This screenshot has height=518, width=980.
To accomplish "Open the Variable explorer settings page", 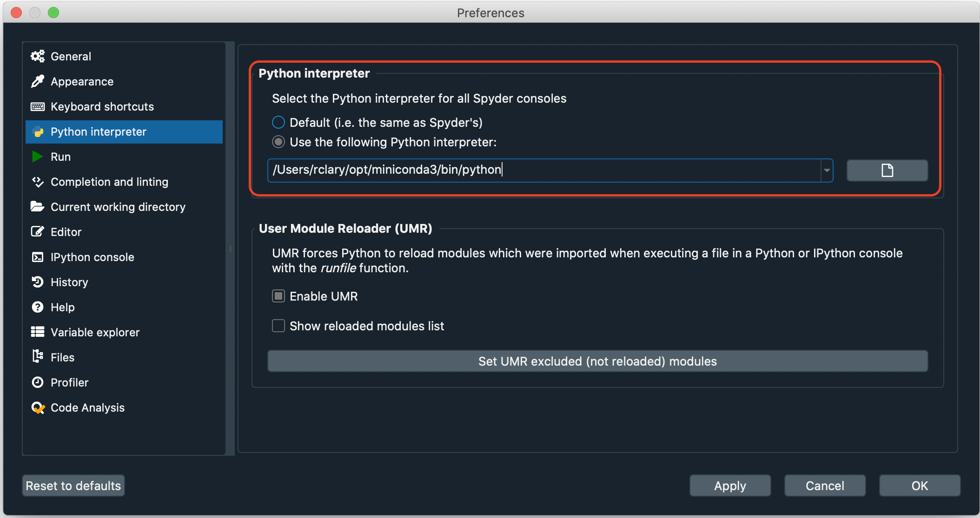I will click(38, 332).
